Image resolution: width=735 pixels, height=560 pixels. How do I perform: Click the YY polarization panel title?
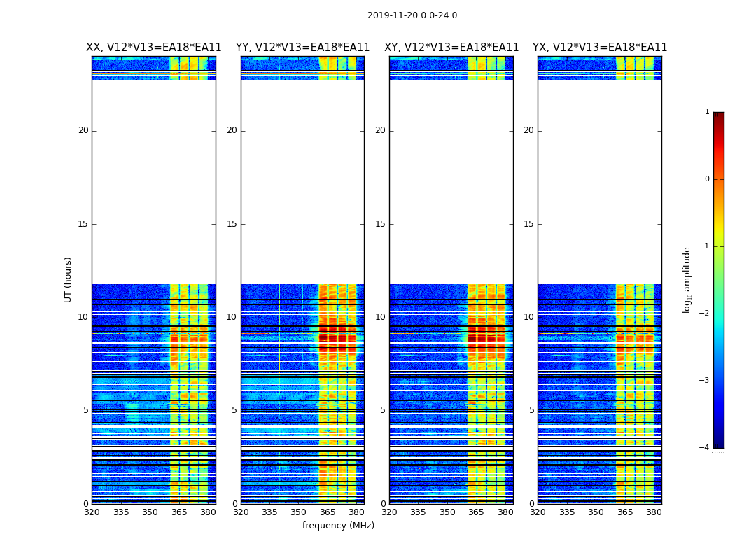click(x=303, y=48)
